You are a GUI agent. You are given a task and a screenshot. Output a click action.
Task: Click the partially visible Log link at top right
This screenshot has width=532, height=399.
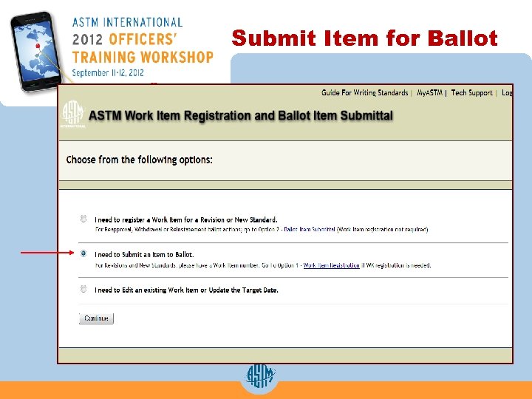pos(507,92)
